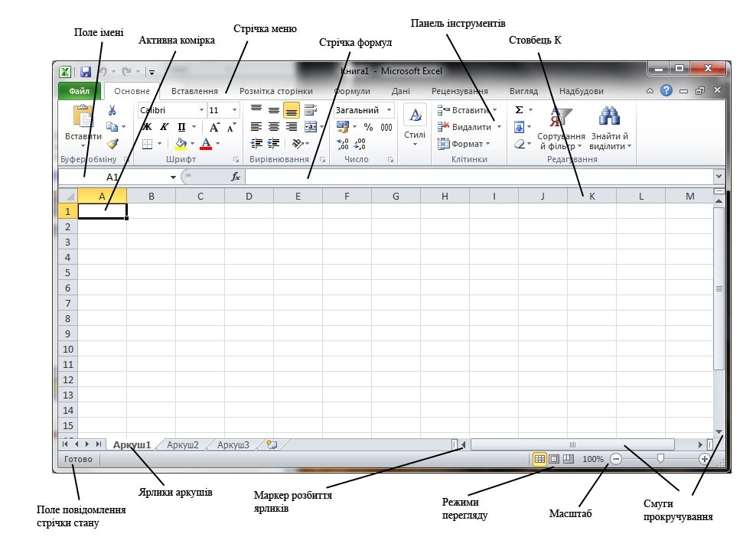The height and width of the screenshot is (550, 756).
Task: Click the Видалити cells button
Action: (x=469, y=127)
